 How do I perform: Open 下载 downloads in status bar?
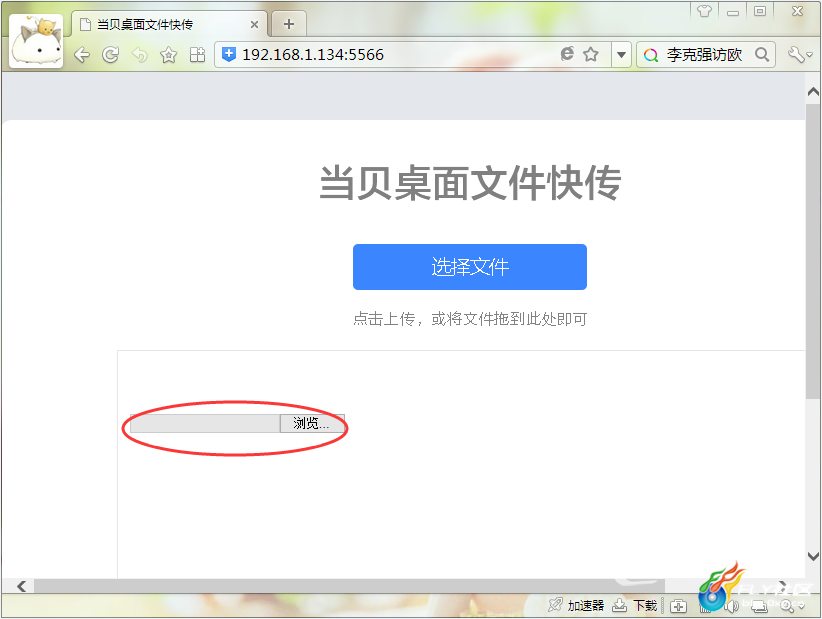(x=635, y=605)
